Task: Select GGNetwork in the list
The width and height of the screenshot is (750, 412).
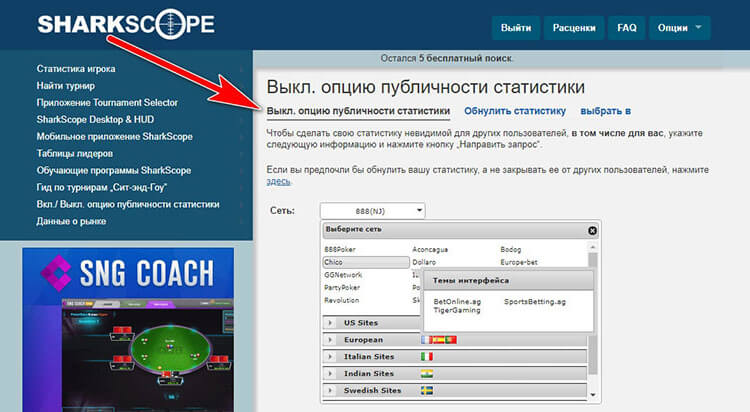Action: 343,275
